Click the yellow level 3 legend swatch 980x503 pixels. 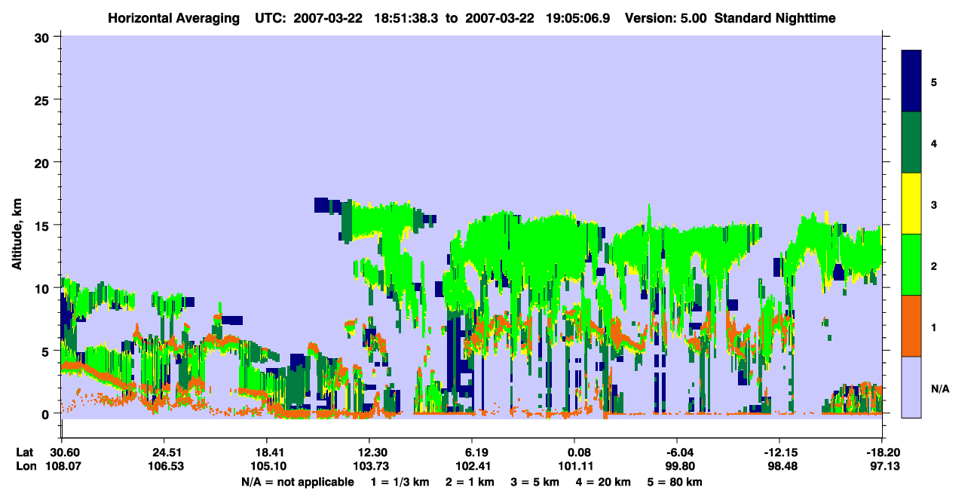911,204
